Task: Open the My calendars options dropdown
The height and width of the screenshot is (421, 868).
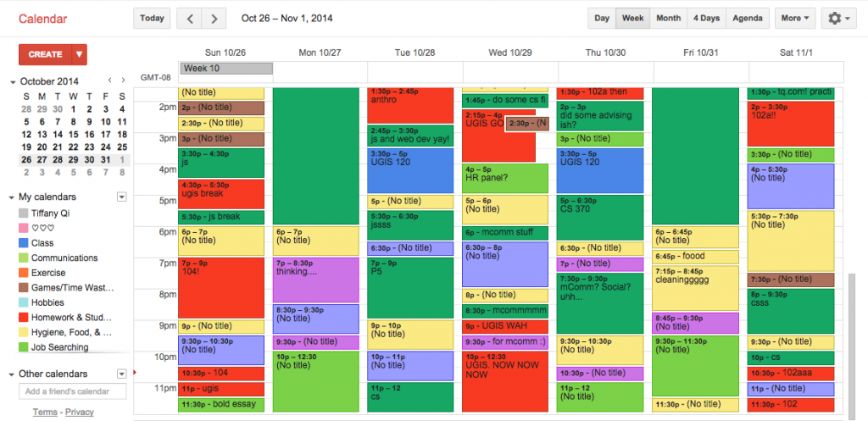Action: (x=122, y=197)
